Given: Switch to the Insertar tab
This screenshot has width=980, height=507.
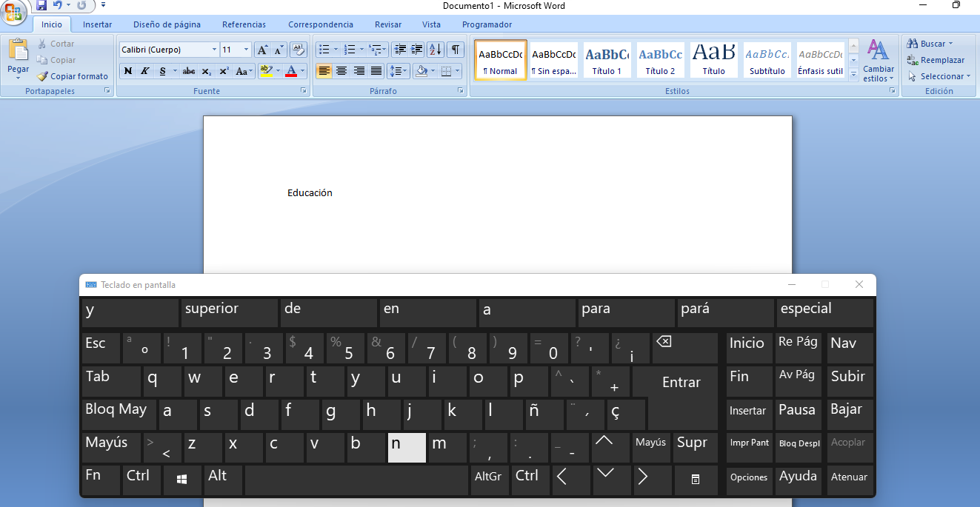Looking at the screenshot, I should [97, 24].
